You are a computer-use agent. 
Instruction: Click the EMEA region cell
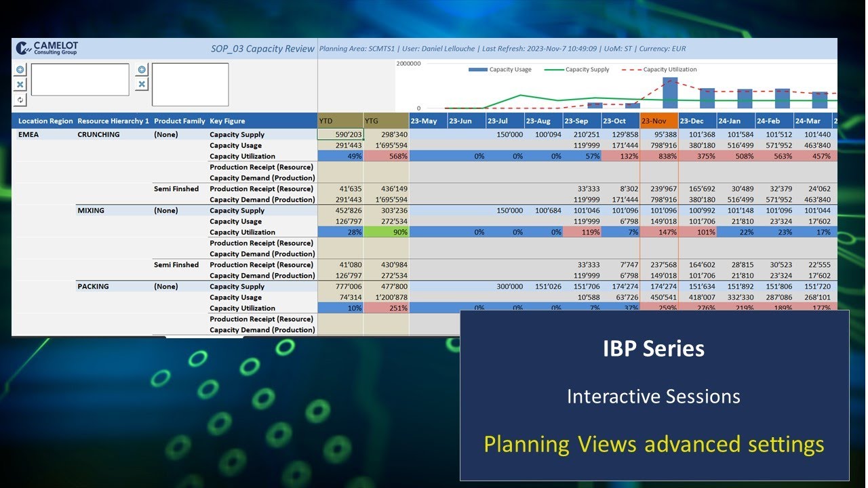point(28,135)
